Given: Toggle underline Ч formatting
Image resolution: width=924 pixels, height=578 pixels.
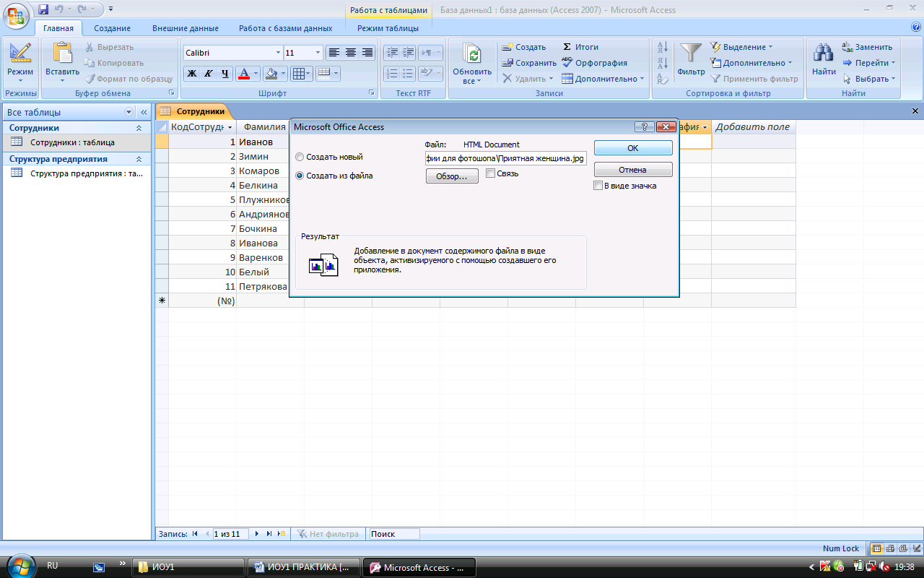Looking at the screenshot, I should tap(225, 74).
